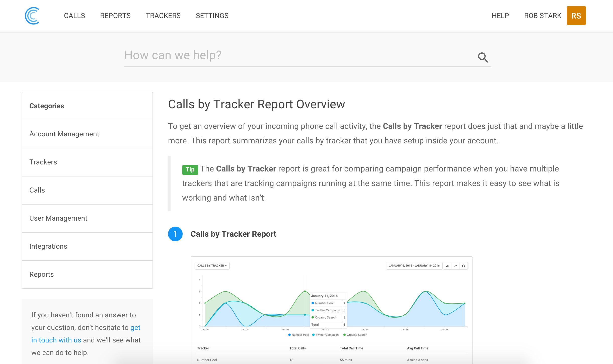This screenshot has height=364, width=613.
Task: Toggle Twitter Campaign series in chart legend
Action: (x=325, y=335)
